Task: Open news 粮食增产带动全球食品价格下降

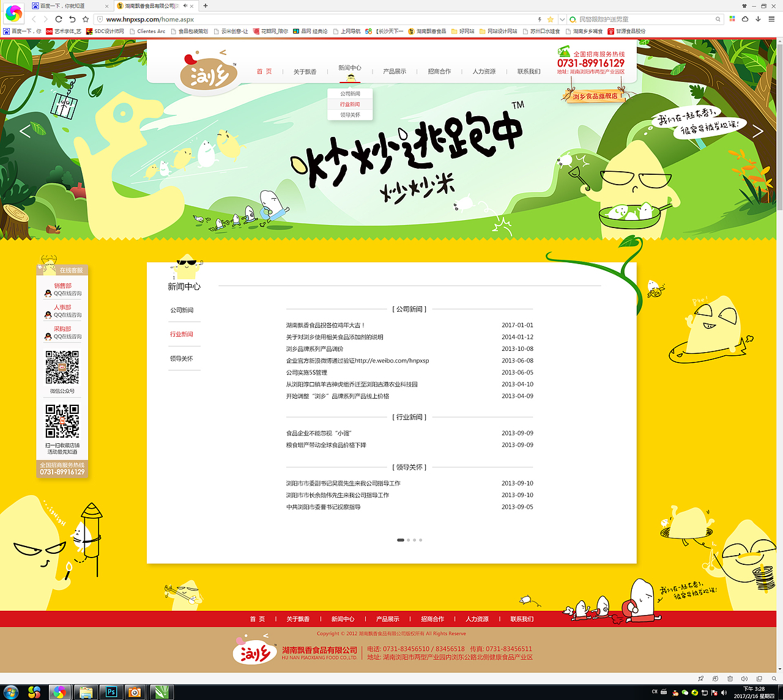Action: click(x=326, y=445)
